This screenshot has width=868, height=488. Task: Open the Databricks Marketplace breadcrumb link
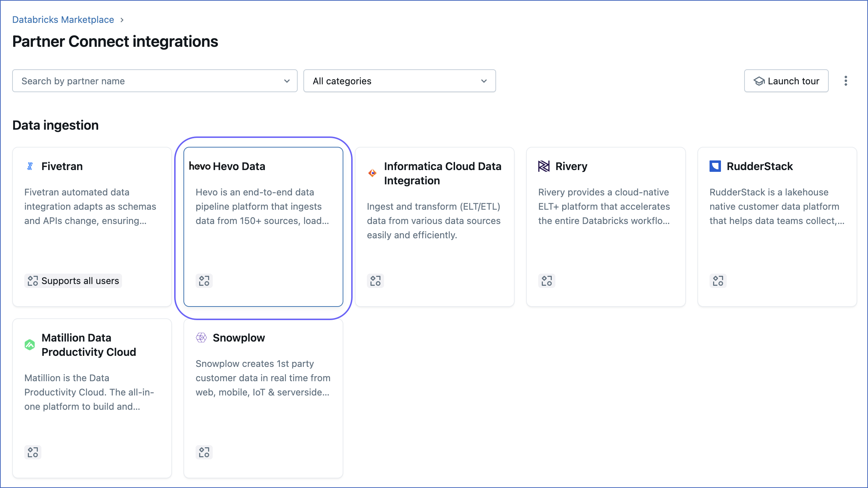click(x=63, y=20)
